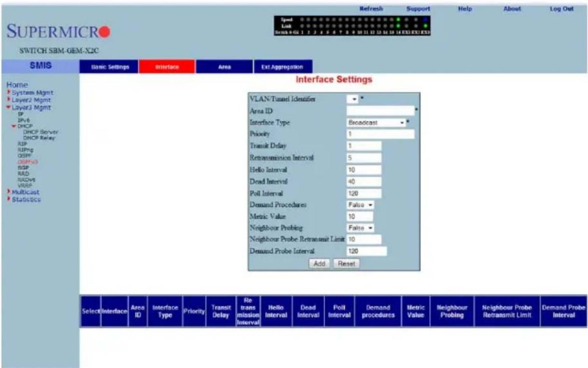
Task: Click Neighbour Probe Retransmit Limit field
Action: click(x=364, y=239)
